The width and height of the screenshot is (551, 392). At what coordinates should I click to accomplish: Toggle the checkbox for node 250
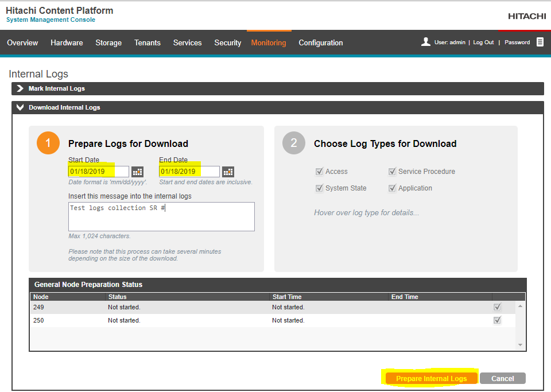click(x=497, y=320)
